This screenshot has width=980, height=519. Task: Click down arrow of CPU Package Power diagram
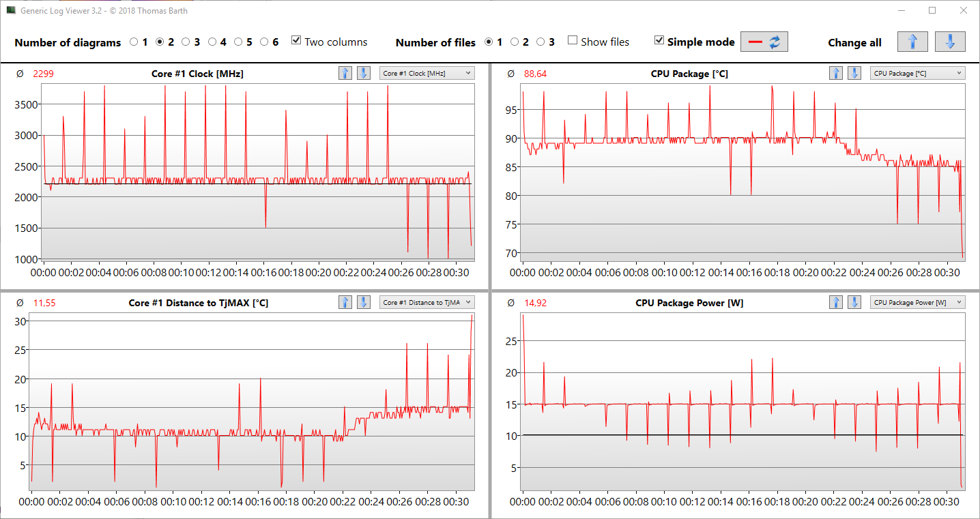[x=854, y=302]
